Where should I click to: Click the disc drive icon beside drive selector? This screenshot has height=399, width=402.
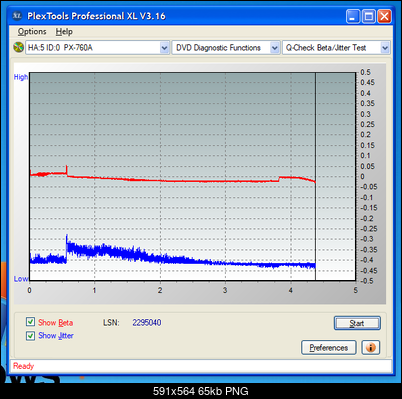click(18, 47)
